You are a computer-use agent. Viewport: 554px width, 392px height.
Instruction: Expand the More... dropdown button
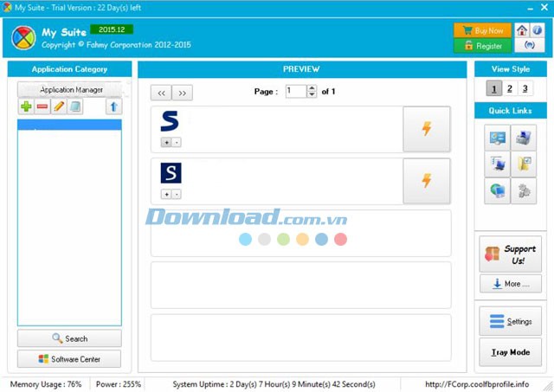coord(510,284)
